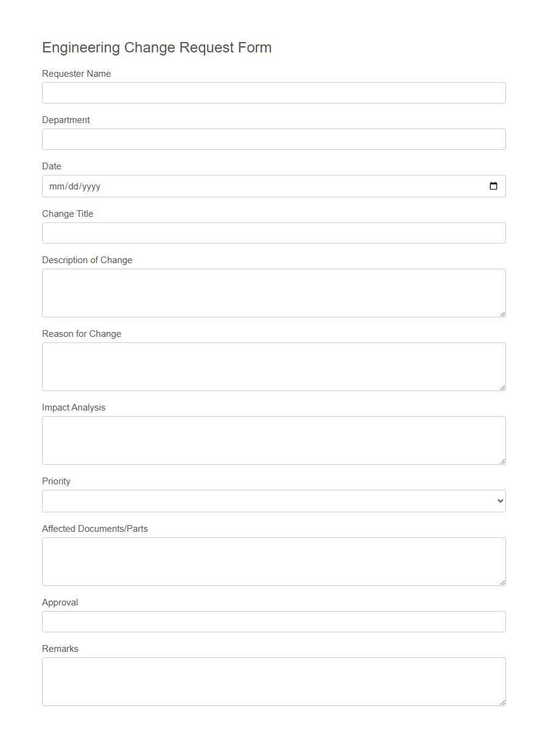Click the Impact Analysis label text
This screenshot has height=756, width=548.
74,407
